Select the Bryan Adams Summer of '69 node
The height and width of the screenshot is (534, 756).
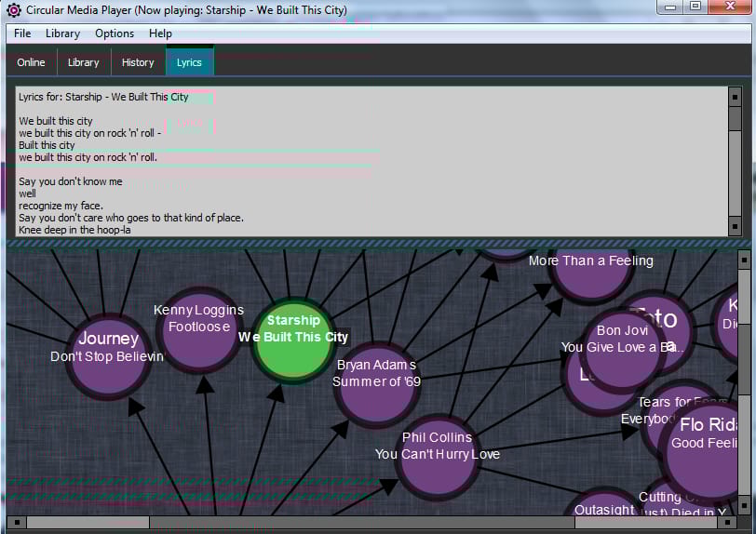coord(376,384)
